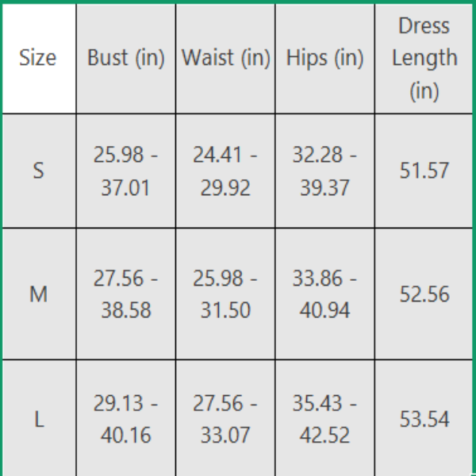The height and width of the screenshot is (476, 476).
Task: Select the Dress Length (in) header cell
Action: 424,58
